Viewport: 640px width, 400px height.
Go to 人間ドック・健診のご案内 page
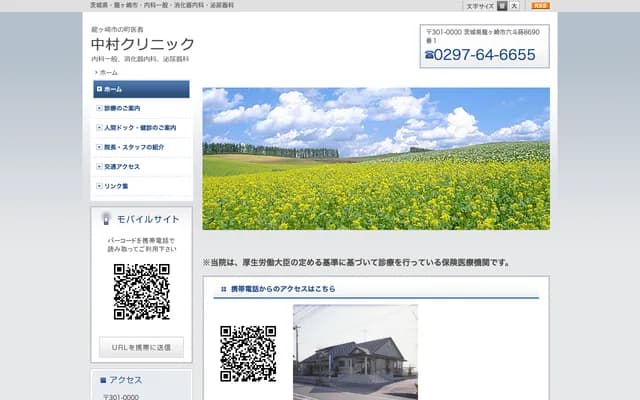click(140, 128)
